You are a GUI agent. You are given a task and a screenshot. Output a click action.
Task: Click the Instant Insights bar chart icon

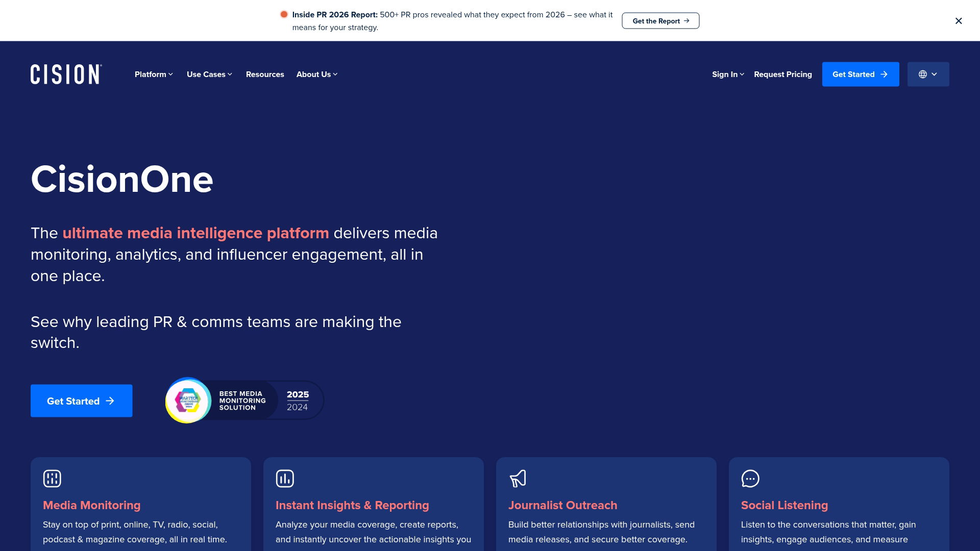pyautogui.click(x=285, y=479)
